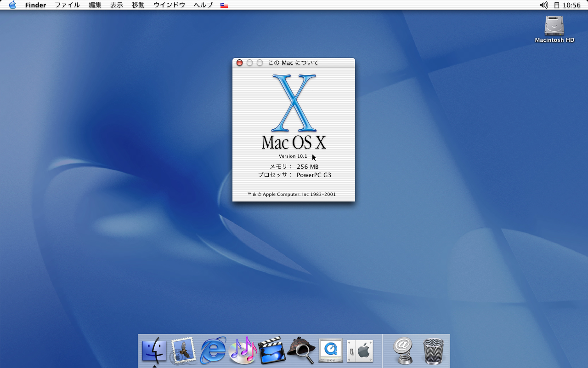Open Finder from the Dock
588x368 pixels.
pos(154,351)
